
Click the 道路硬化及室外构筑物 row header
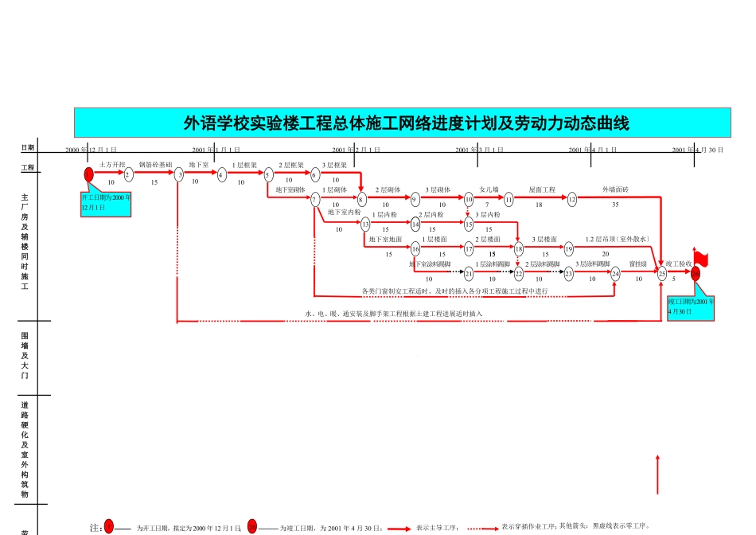coord(25,449)
